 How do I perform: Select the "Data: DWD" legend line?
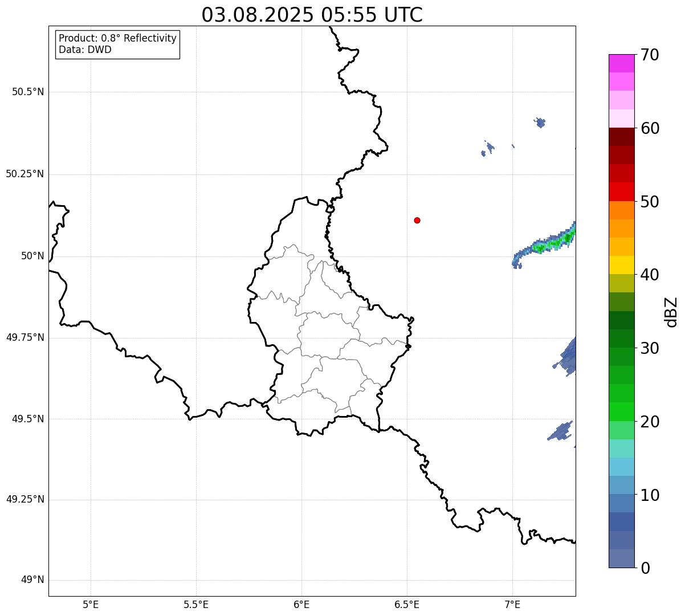85,50
